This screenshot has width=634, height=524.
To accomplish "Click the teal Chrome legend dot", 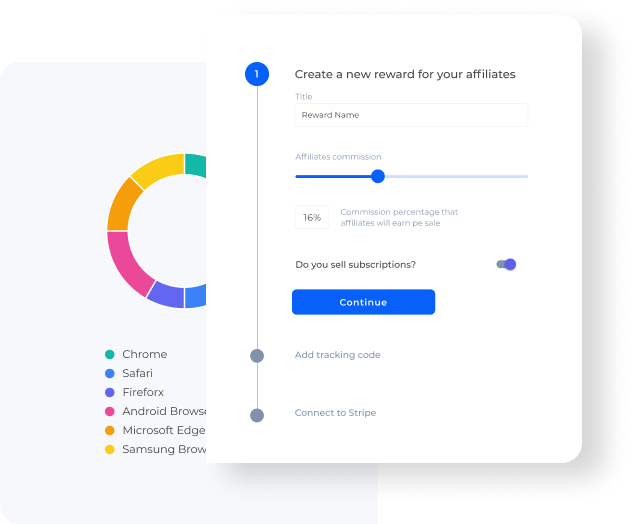I will pyautogui.click(x=110, y=354).
